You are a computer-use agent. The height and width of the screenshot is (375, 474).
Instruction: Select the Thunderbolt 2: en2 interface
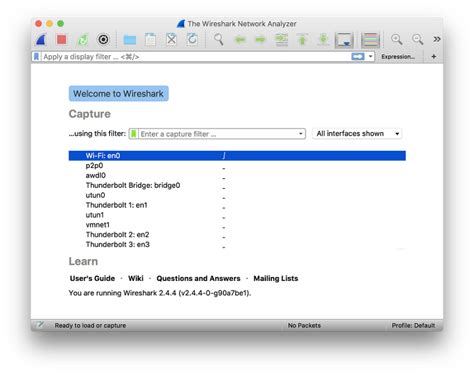coord(237,235)
